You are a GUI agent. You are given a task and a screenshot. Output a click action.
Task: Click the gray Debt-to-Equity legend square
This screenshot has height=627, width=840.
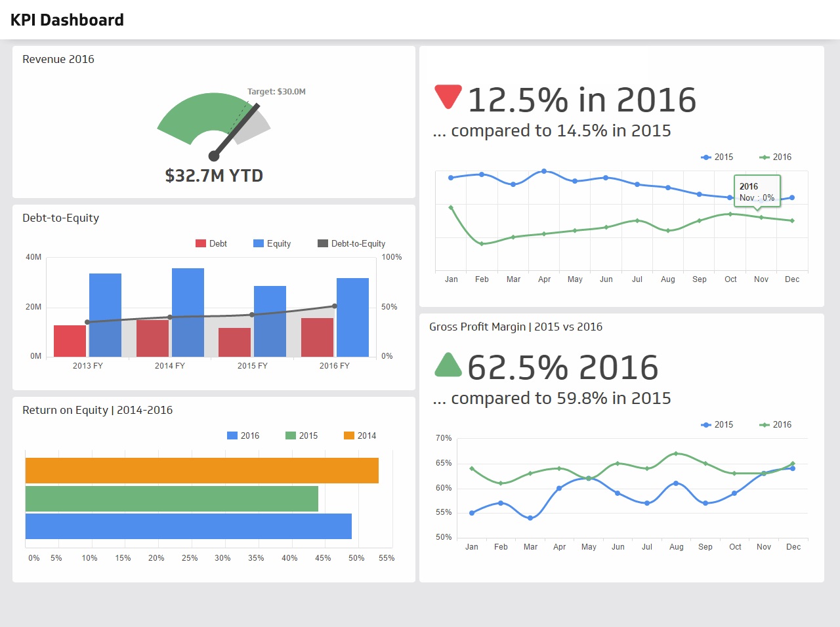coord(323,243)
